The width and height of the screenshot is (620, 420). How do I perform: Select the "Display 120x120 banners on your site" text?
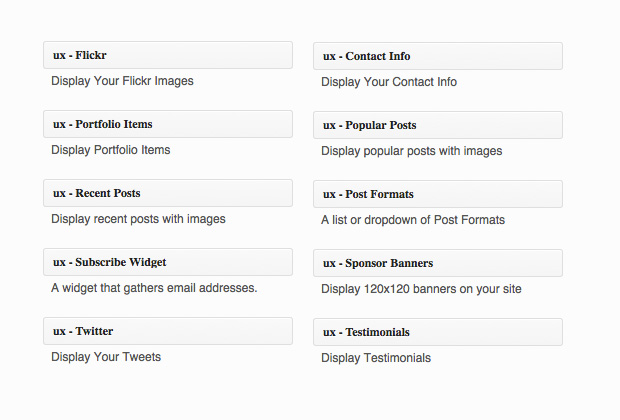421,289
